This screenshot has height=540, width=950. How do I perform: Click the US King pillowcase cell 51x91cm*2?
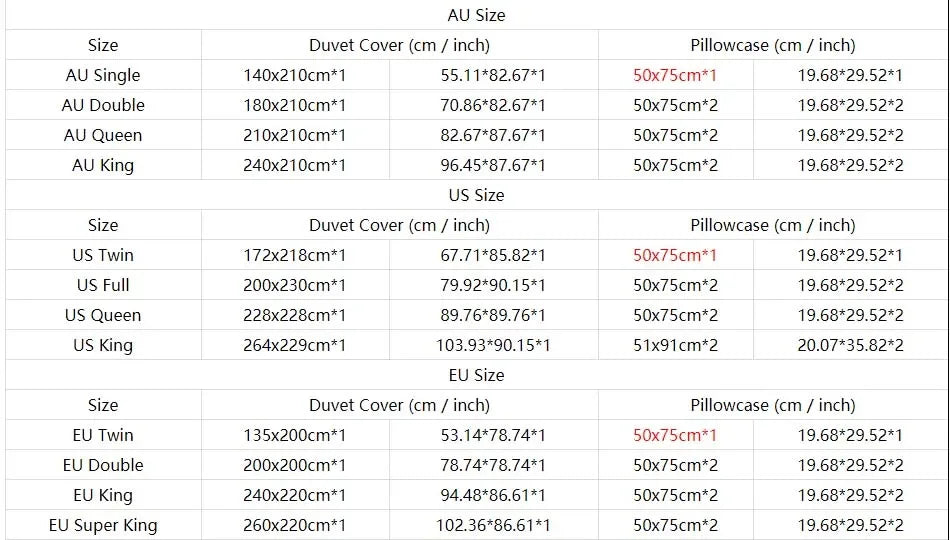(675, 345)
